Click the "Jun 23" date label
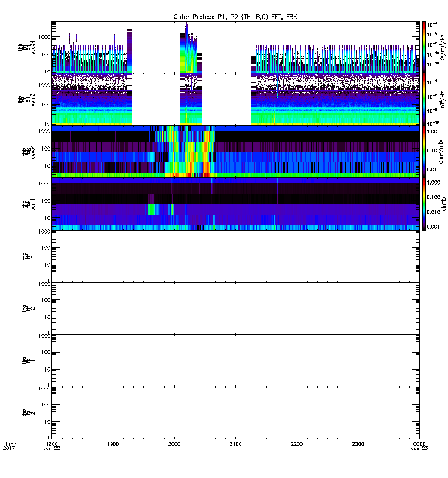The image size is (448, 478). (419, 448)
